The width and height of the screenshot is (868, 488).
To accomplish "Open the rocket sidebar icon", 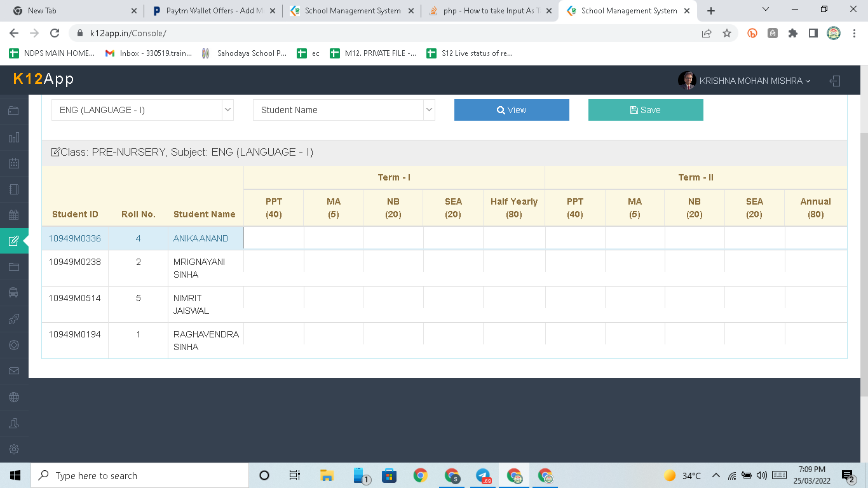I will pos(14,319).
